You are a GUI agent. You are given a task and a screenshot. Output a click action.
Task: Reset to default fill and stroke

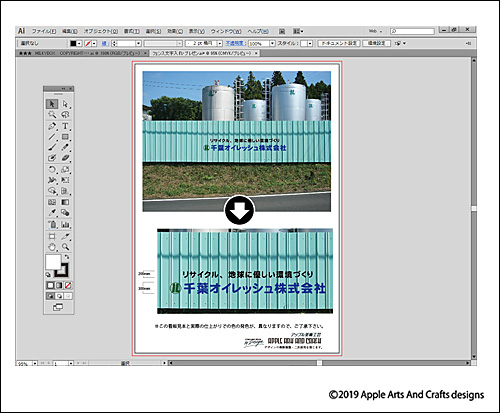(x=48, y=275)
